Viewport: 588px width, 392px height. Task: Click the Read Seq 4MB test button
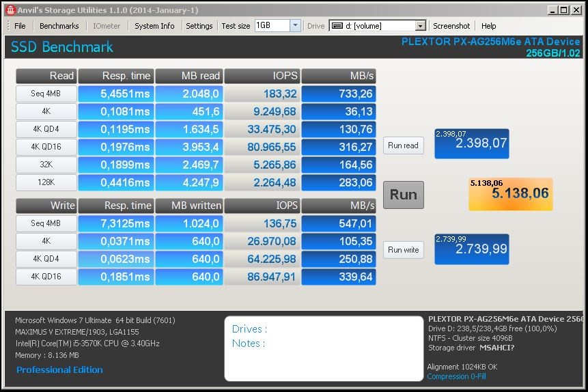coord(46,94)
